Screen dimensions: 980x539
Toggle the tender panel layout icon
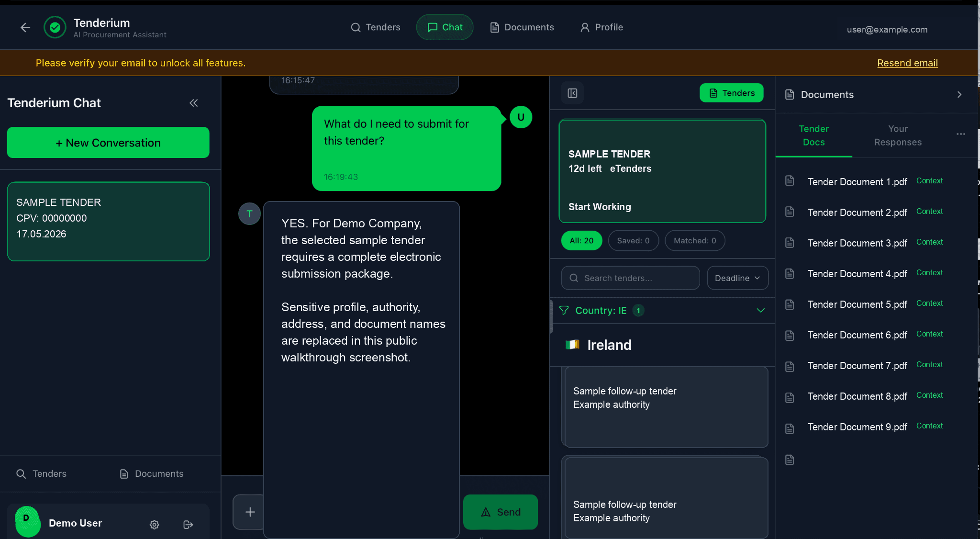pyautogui.click(x=572, y=93)
